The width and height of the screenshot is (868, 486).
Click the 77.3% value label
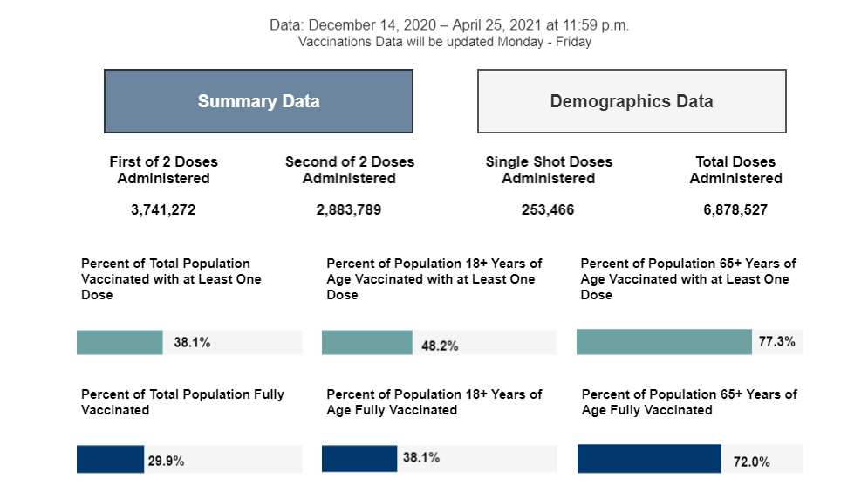(776, 342)
